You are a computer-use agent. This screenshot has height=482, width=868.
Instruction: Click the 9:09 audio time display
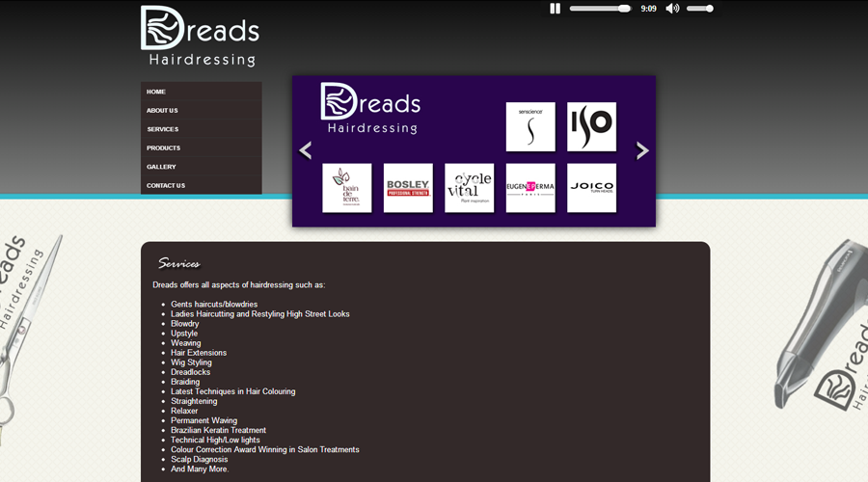(x=648, y=9)
